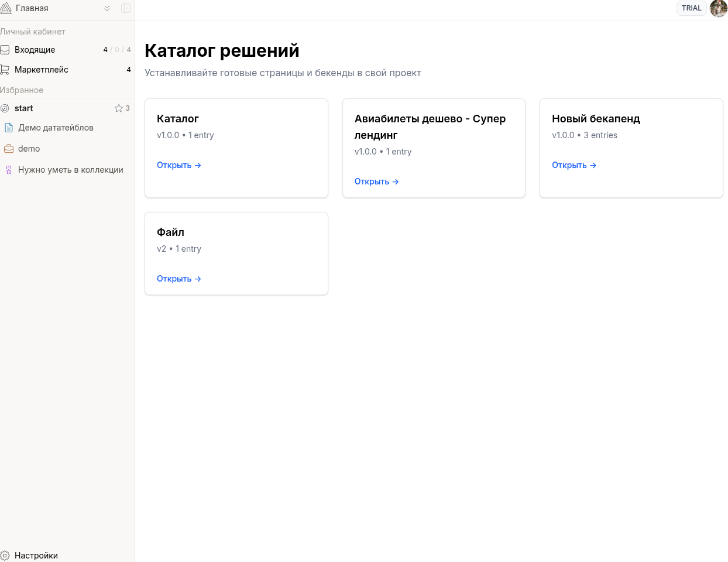This screenshot has height=562, width=728.
Task: Open Авиабилеты дешево solution via Открыть link
Action: 376,181
